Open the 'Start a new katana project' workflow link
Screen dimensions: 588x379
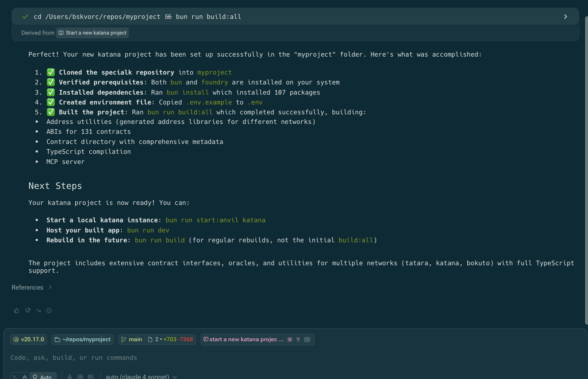(x=93, y=33)
